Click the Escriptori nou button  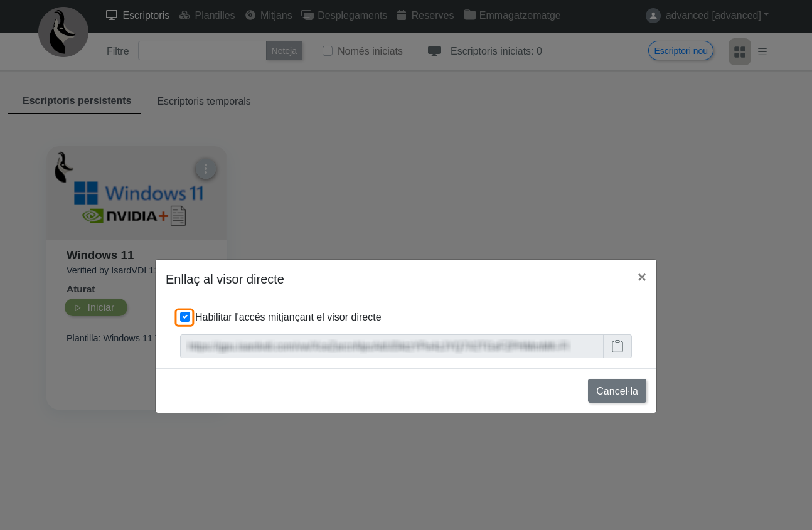click(680, 51)
